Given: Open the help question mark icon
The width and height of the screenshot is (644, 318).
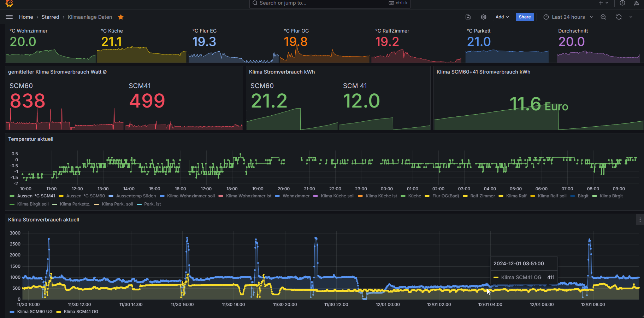Looking at the screenshot, I should tap(622, 3).
